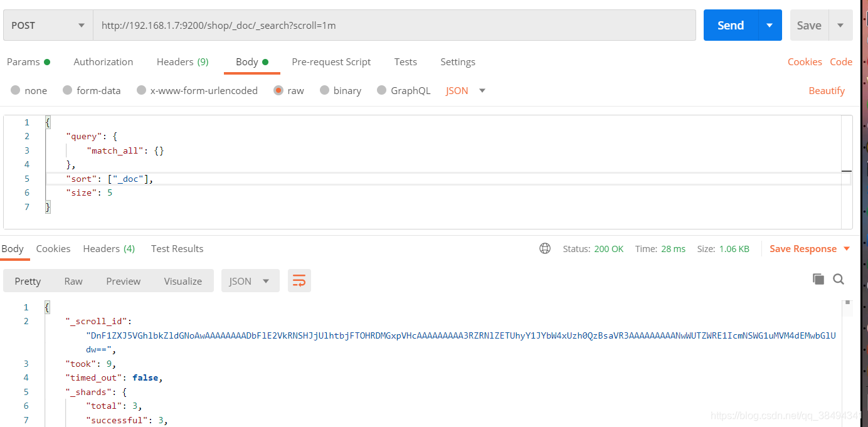Viewport: 868px width, 427px height.
Task: Open the Settings tab
Action: point(458,61)
